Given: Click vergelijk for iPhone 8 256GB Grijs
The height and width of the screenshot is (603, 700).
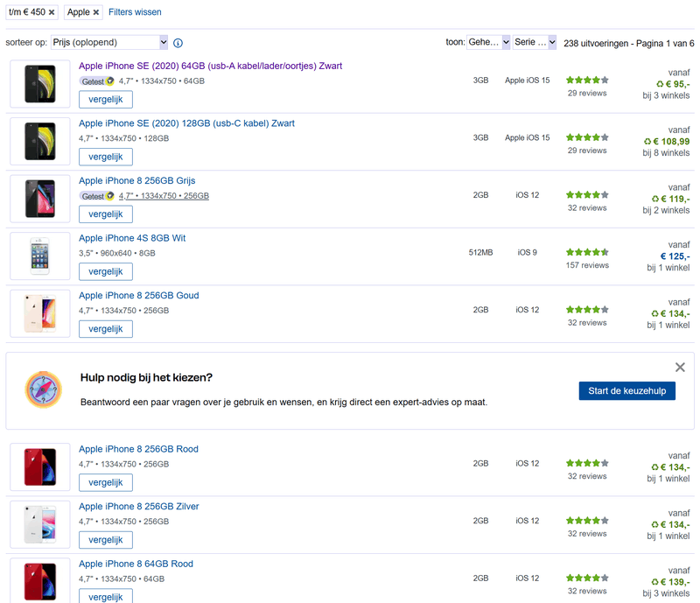Looking at the screenshot, I should [x=106, y=214].
